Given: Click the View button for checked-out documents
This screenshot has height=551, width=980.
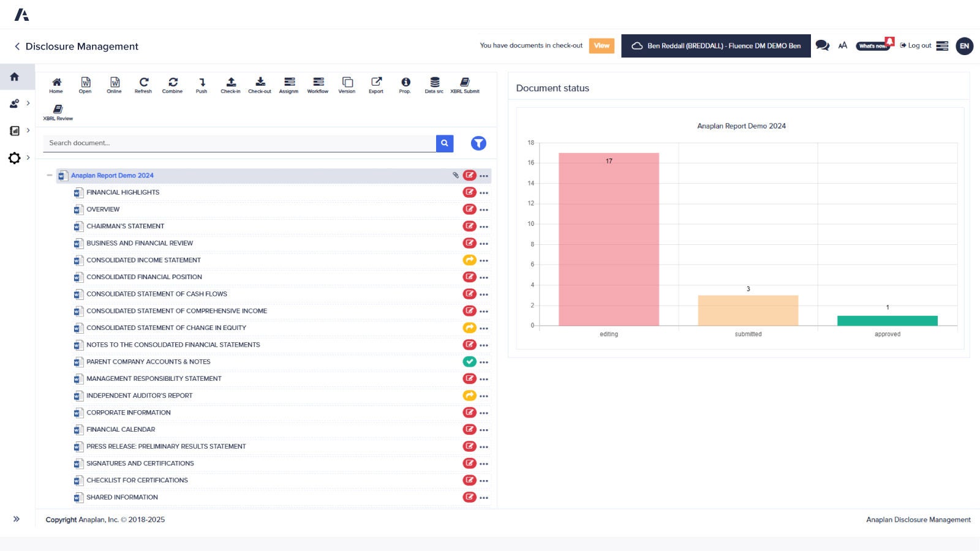Looking at the screenshot, I should coord(601,45).
